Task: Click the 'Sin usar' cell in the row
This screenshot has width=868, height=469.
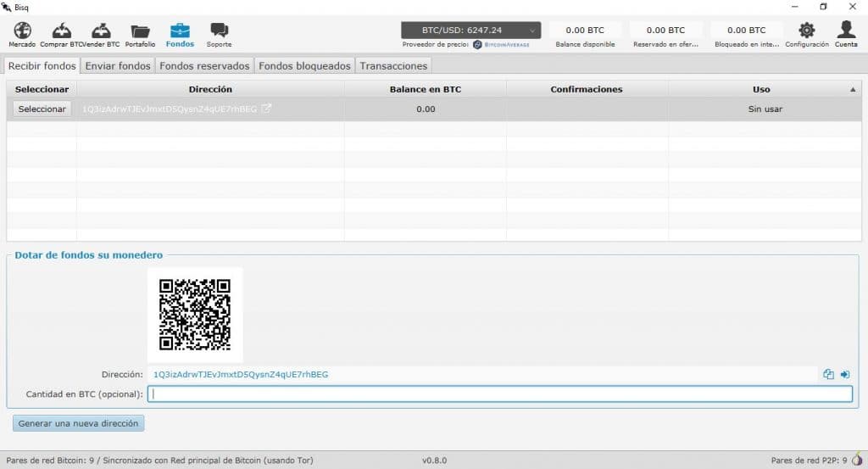Action: point(765,109)
